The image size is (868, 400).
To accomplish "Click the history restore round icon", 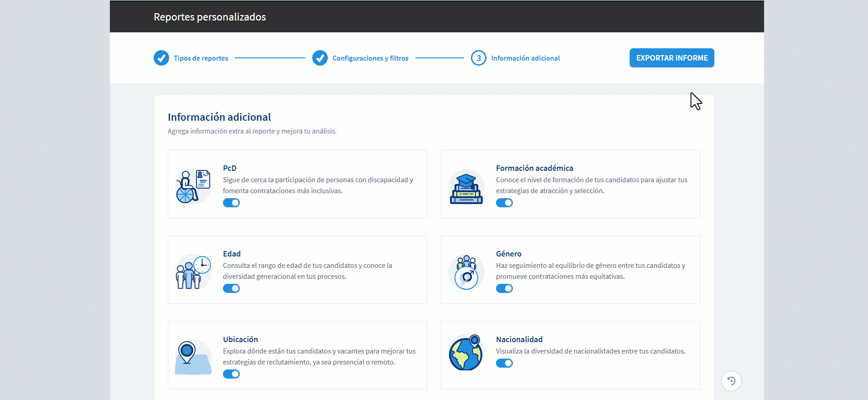I will [731, 381].
